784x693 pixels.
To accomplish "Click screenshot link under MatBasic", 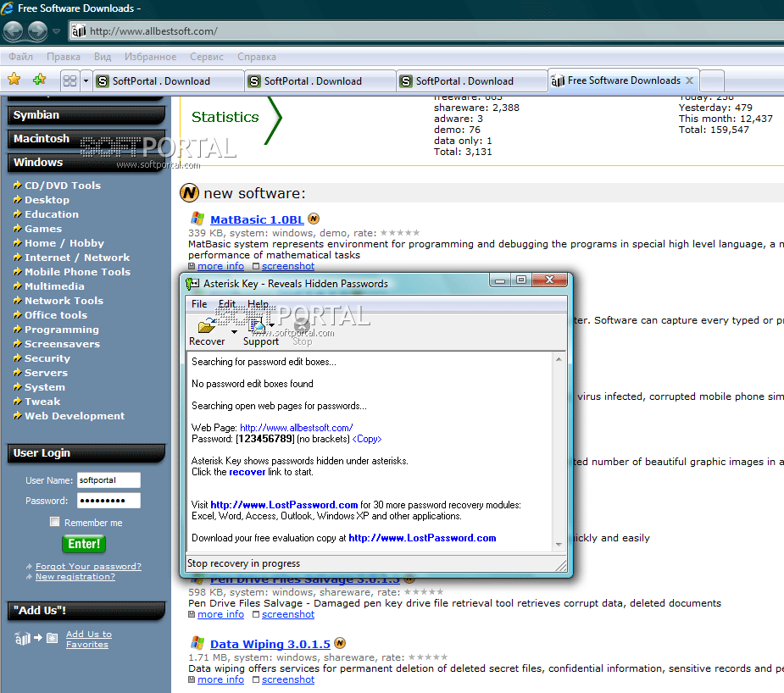I will pos(288,266).
